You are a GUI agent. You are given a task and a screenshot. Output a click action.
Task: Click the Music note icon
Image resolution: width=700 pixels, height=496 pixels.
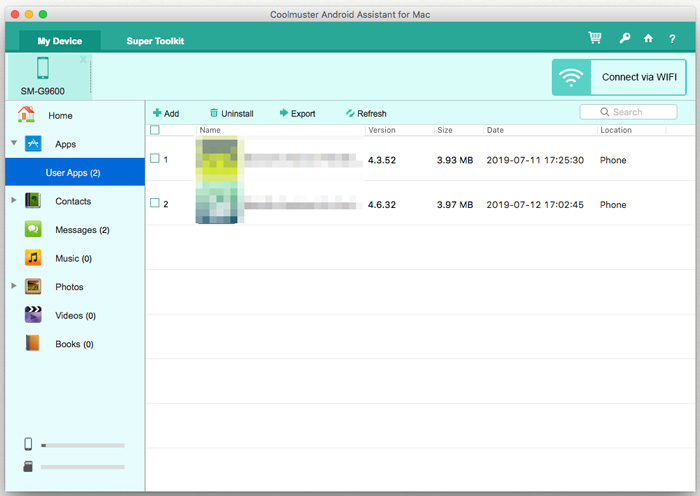(33, 258)
